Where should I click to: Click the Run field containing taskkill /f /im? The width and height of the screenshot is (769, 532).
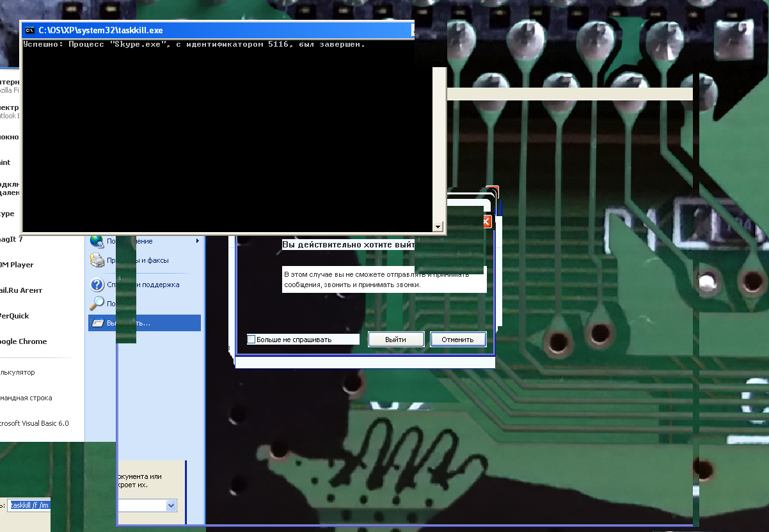29,505
